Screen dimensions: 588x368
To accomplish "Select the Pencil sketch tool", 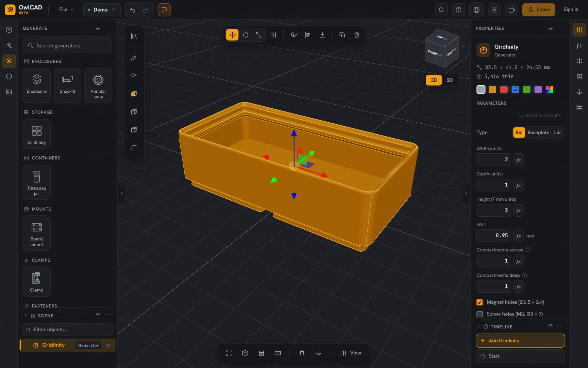I will pos(134,58).
